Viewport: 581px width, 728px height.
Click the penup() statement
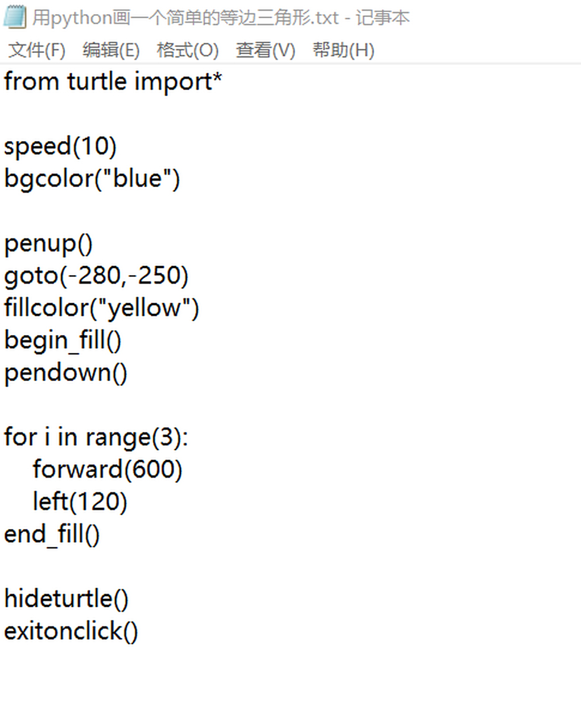(x=48, y=243)
